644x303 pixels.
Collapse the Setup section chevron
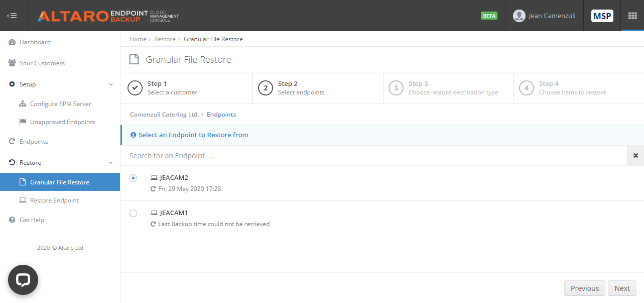pyautogui.click(x=110, y=84)
